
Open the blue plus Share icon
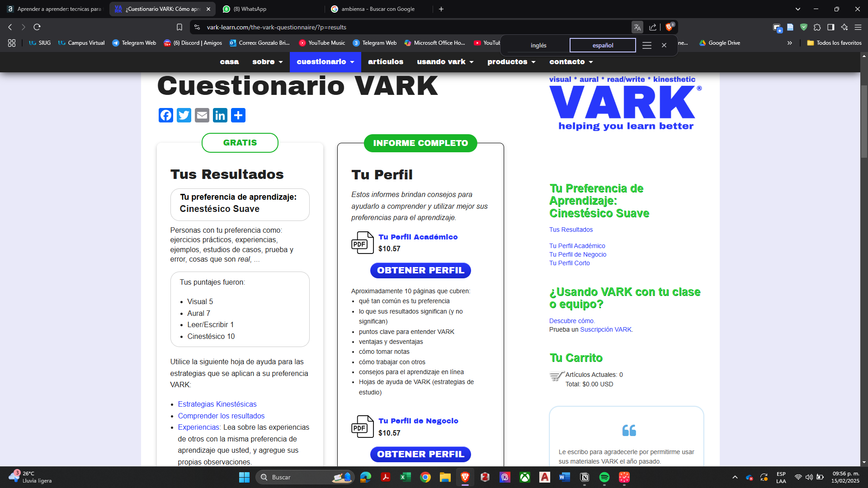238,115
